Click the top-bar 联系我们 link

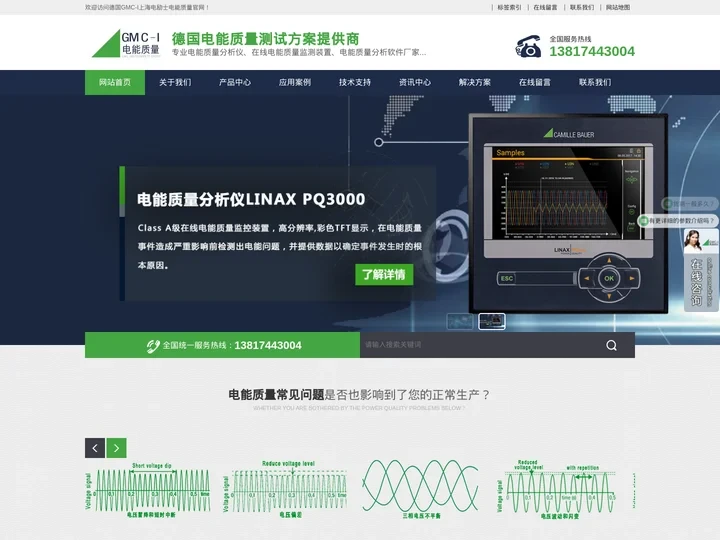(x=582, y=7)
